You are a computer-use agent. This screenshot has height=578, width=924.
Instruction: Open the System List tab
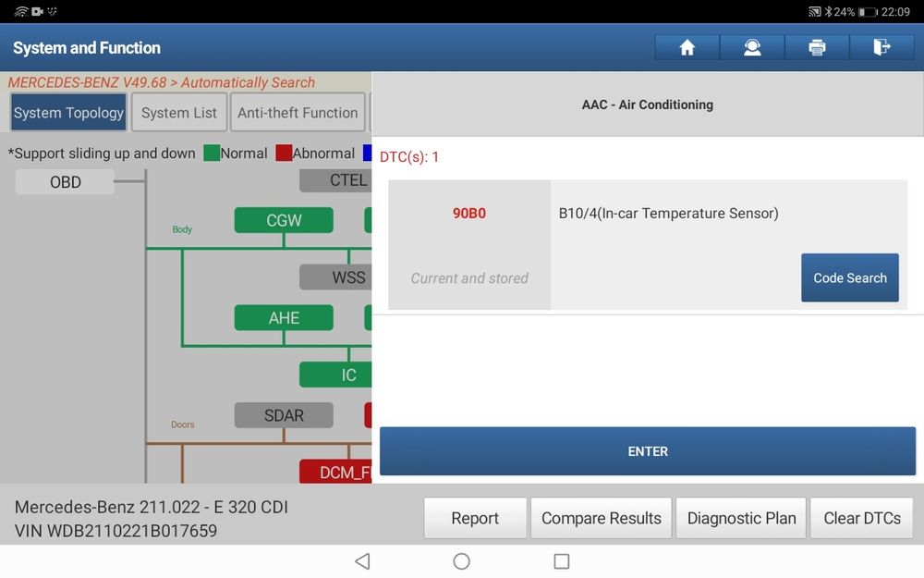pos(179,112)
